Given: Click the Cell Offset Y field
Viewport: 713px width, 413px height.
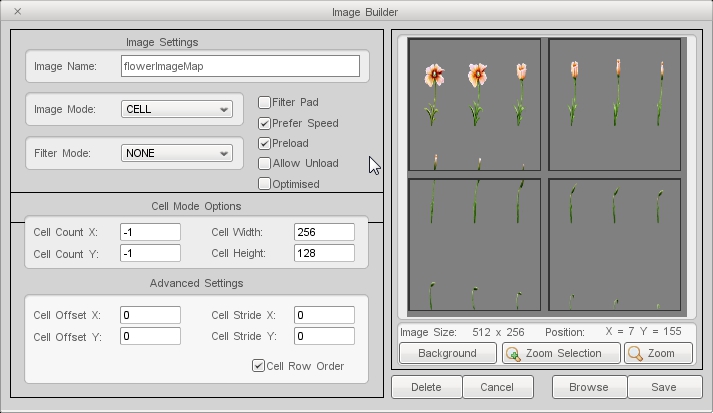Looking at the screenshot, I should [x=150, y=336].
